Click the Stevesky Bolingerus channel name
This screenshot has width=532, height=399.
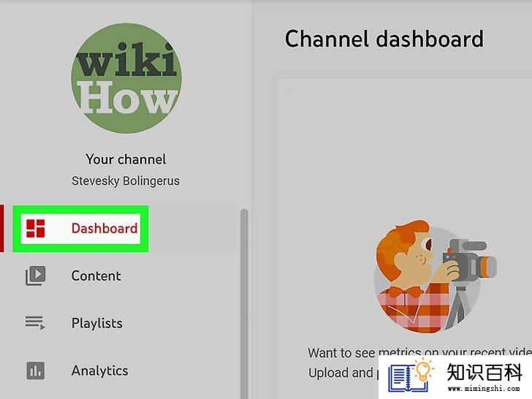[x=126, y=180]
